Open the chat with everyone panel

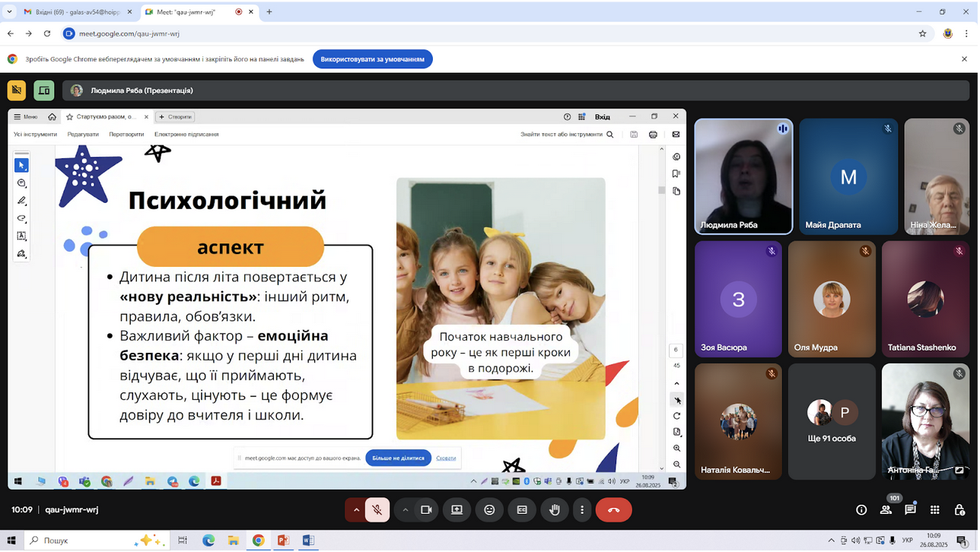point(912,511)
